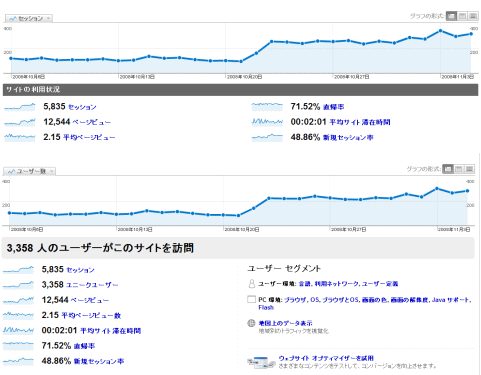Open the 直帰率 link under サイトの利用状況
Screen dimensions: 481x375
click(333, 107)
